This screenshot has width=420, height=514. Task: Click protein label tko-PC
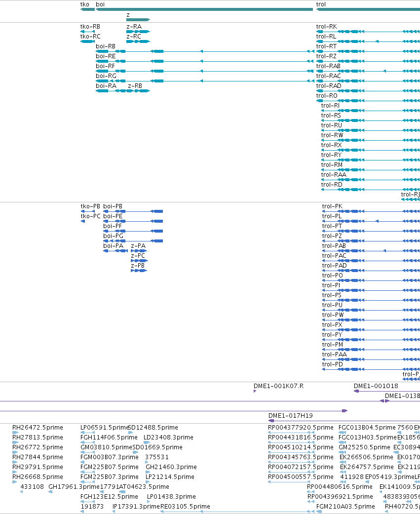pos(90,216)
